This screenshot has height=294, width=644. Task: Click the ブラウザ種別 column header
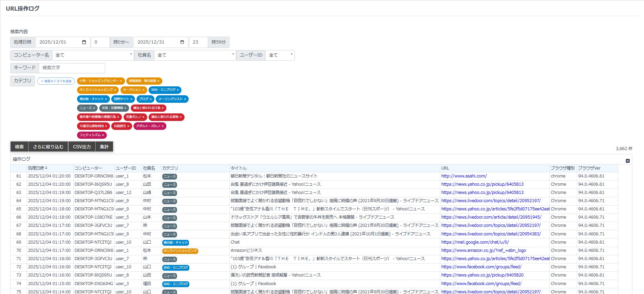tap(563, 168)
